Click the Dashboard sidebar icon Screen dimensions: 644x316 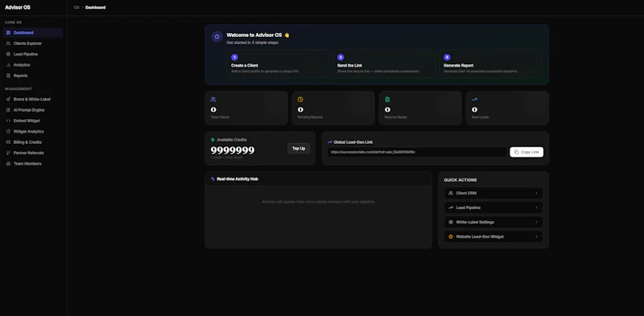pyautogui.click(x=8, y=32)
